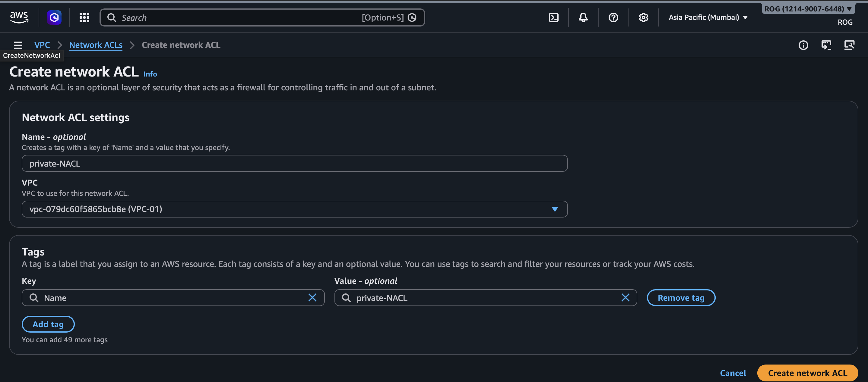
Task: Go to VPC breadcrumb link
Action: [x=42, y=45]
